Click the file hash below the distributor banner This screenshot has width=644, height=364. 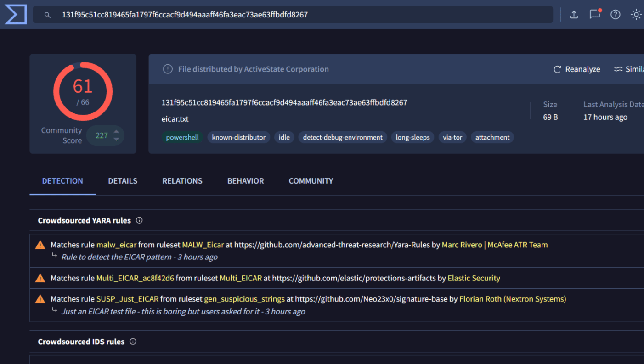pos(284,102)
